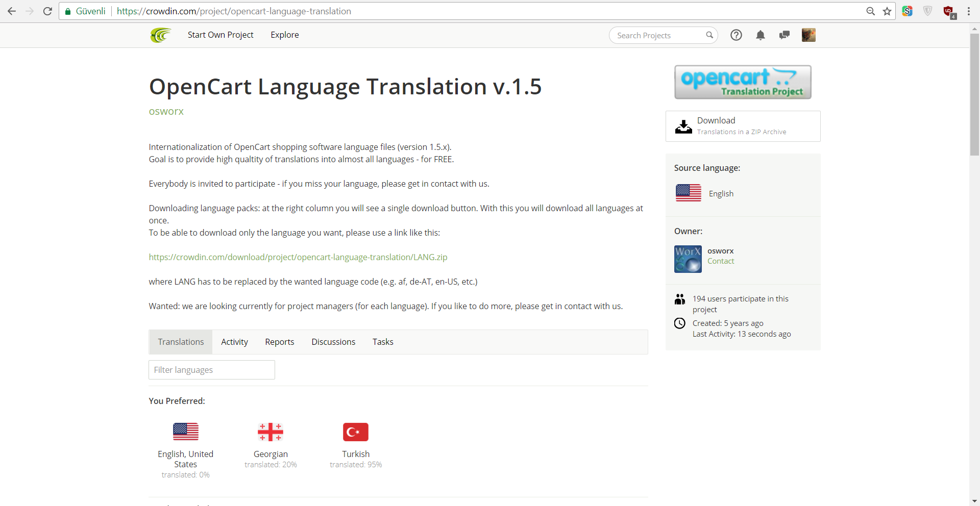
Task: Click the Turkish language label
Action: [x=356, y=454]
